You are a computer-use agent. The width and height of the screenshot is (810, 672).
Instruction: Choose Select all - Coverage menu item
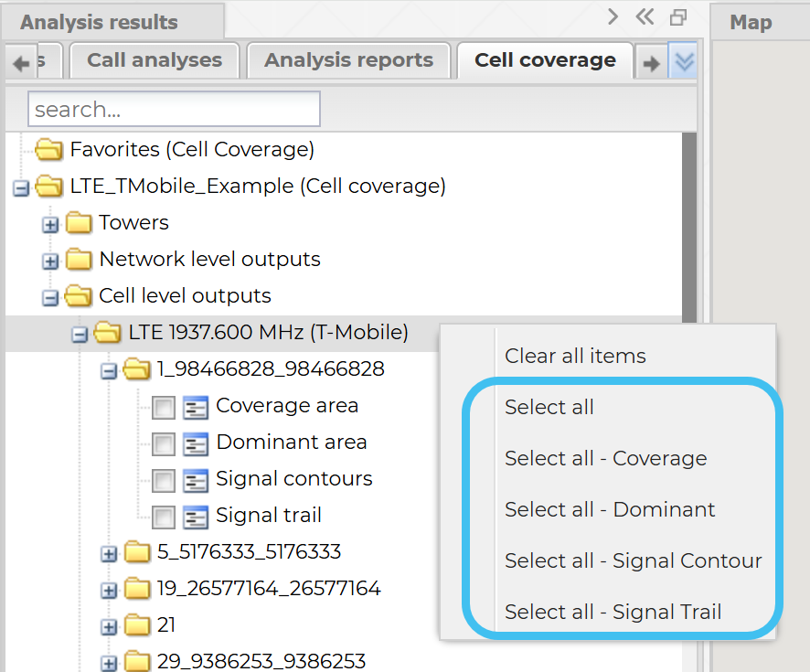[x=605, y=459]
